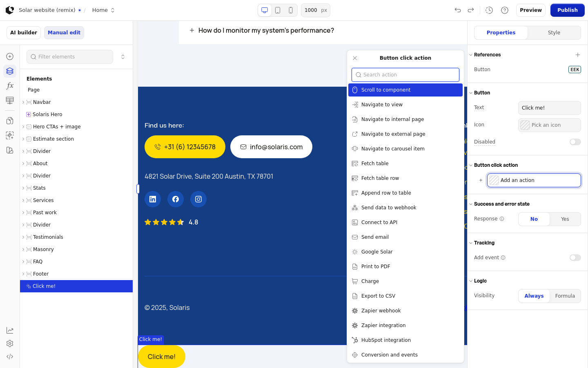Open the help question mark icon

[x=505, y=10]
